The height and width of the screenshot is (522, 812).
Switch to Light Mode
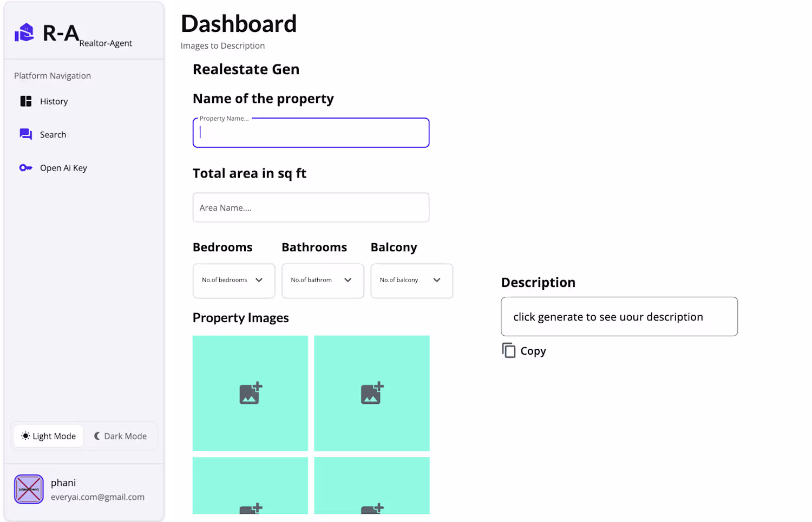pos(49,436)
